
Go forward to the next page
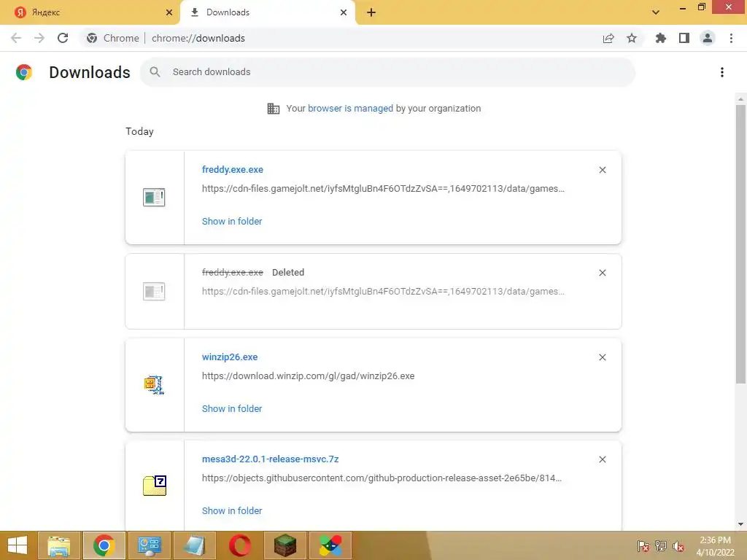tap(39, 38)
